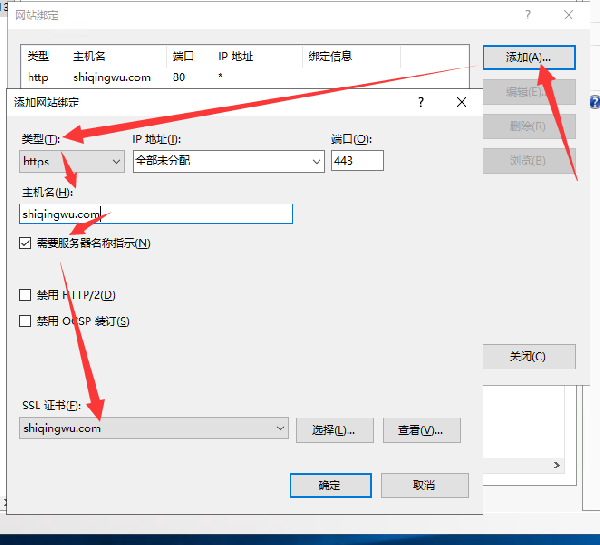
Task: Click the 添加(A)... button
Action: 529,57
